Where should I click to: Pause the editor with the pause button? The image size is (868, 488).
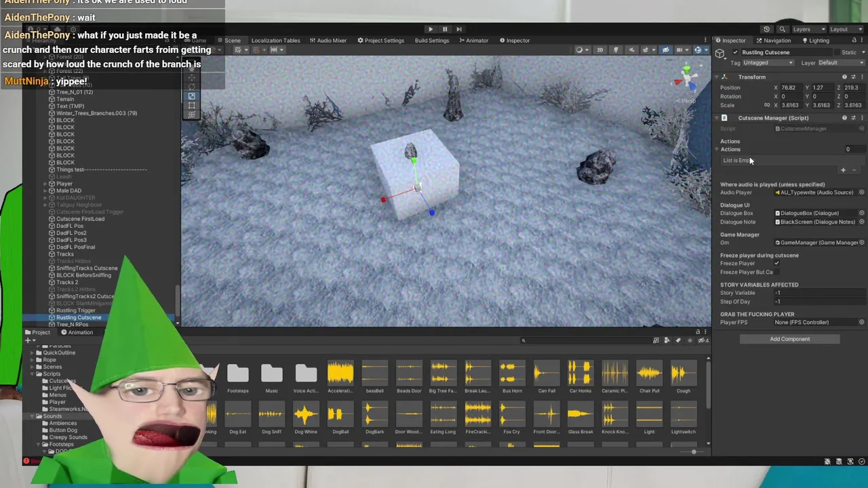click(x=445, y=29)
